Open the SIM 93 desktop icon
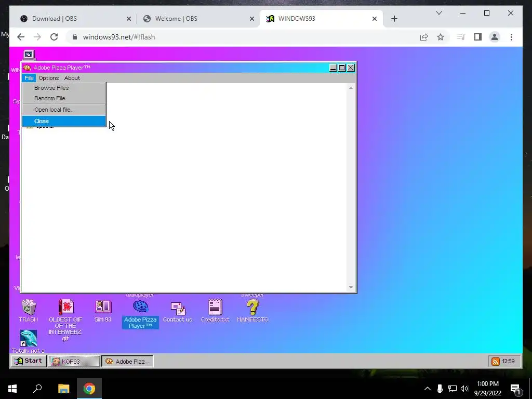Image resolution: width=532 pixels, height=399 pixels. 103,311
